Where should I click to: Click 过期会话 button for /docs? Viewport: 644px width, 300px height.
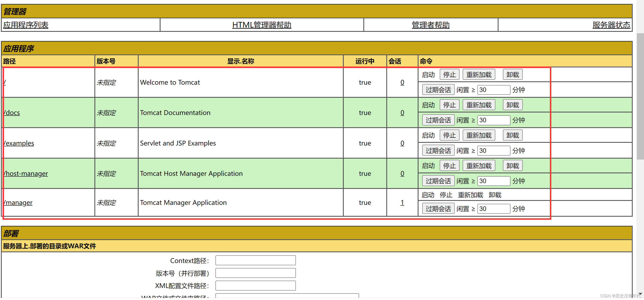click(438, 120)
